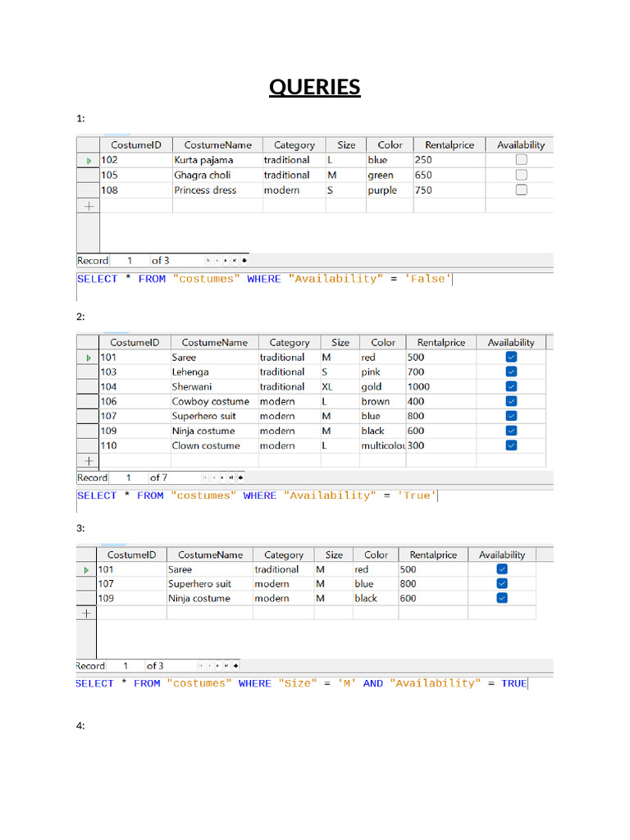This screenshot has height=840, width=630.
Task: Click Color column header in query 3 table
Action: pos(376,555)
